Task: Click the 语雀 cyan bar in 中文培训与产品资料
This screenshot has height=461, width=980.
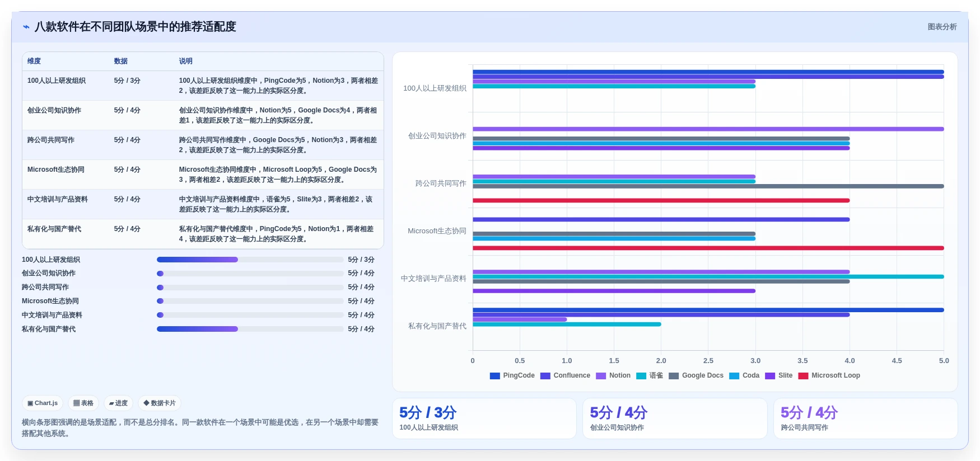Action: click(708, 276)
